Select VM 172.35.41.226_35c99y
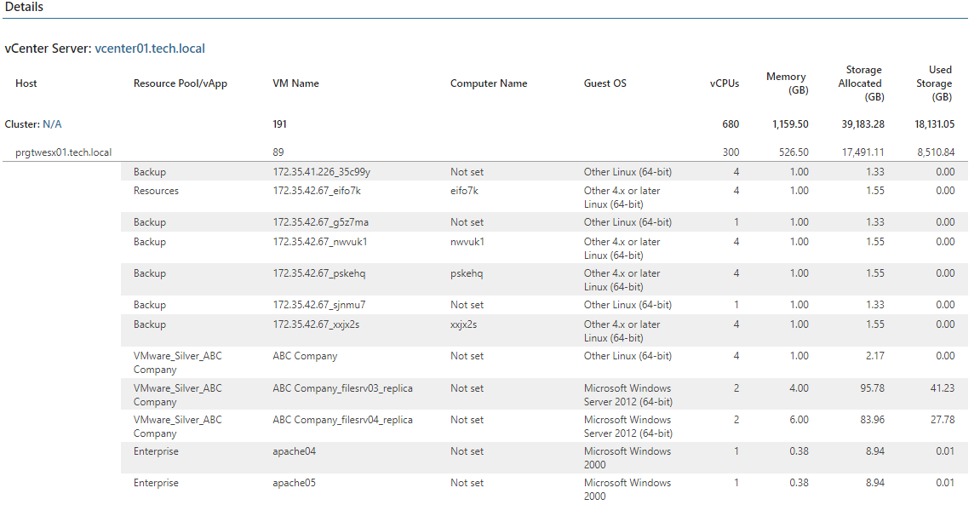Image resolution: width=980 pixels, height=505 pixels. coord(322,172)
